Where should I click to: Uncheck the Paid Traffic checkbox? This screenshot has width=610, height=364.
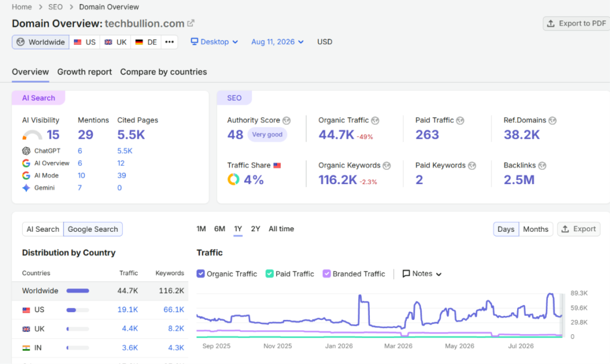[269, 274]
